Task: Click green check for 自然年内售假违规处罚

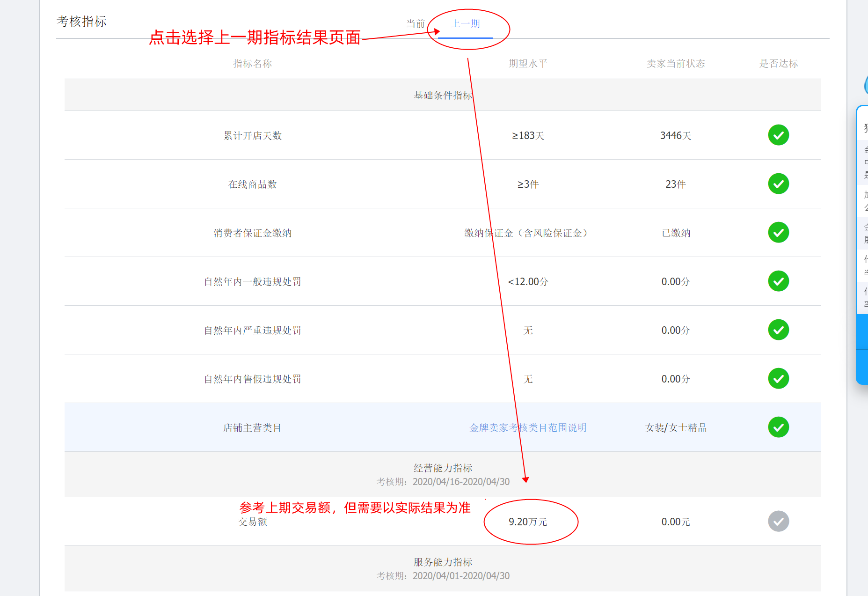Action: tap(778, 379)
